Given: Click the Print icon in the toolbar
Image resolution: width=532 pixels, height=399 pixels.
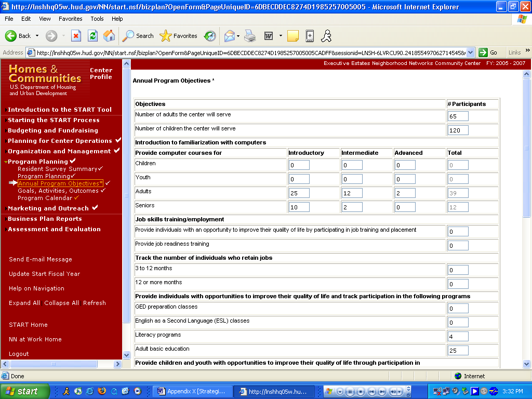Looking at the screenshot, I should 250,36.
